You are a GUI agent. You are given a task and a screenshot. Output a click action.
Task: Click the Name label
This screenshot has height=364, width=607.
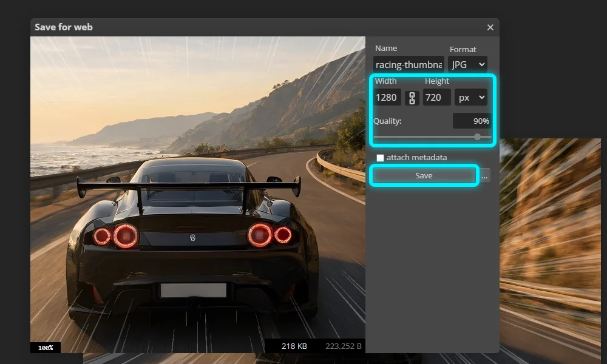(386, 49)
